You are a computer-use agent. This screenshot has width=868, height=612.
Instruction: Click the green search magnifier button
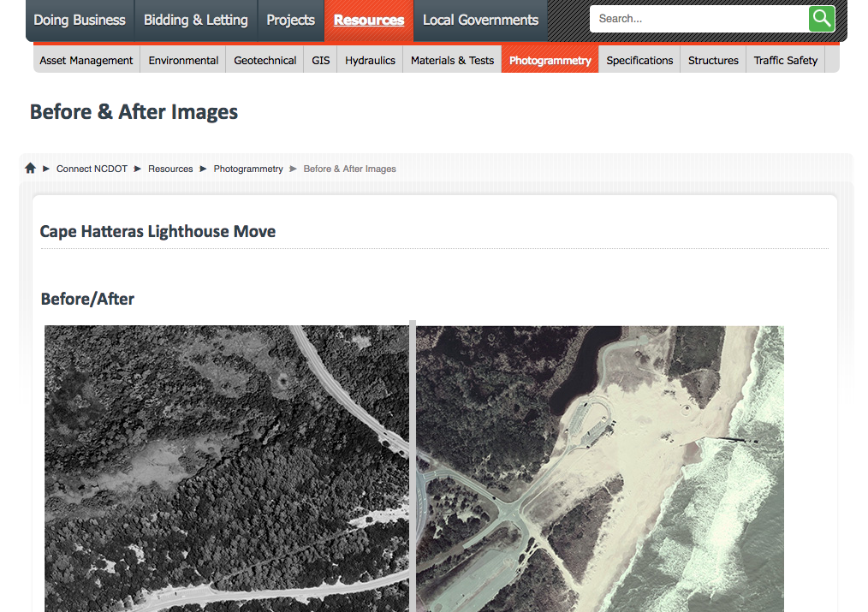[821, 19]
